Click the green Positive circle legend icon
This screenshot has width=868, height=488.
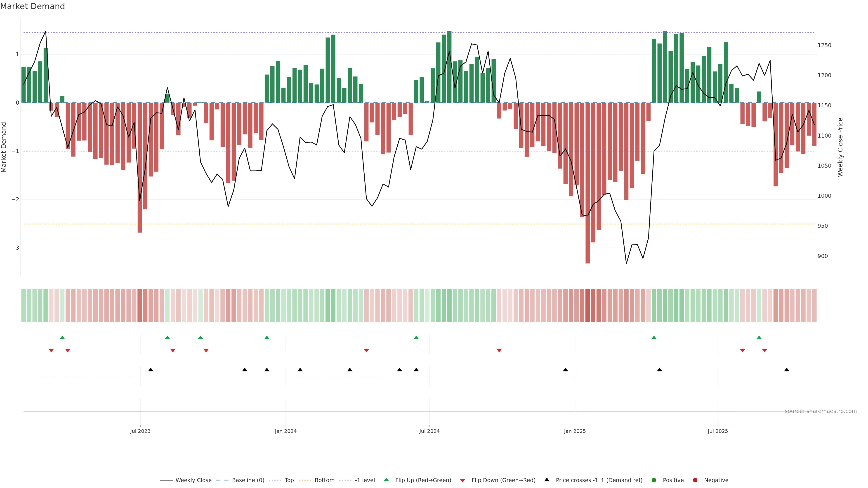click(654, 480)
